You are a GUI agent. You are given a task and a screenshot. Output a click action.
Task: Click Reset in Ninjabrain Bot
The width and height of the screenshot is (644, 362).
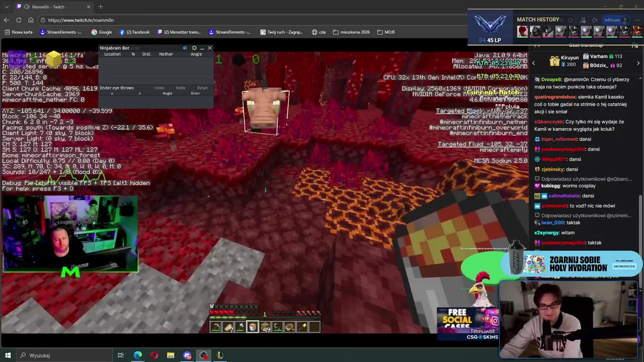click(202, 88)
